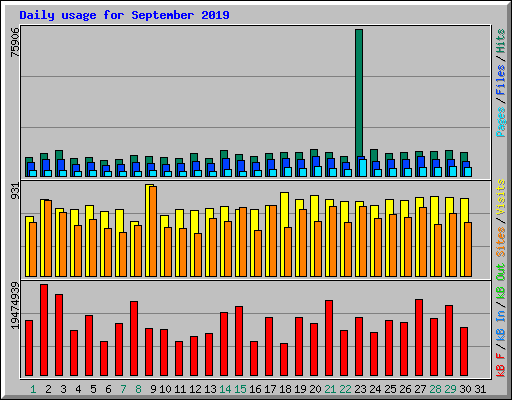
Task: Click the blue "Files" legend label
Action: (501, 80)
